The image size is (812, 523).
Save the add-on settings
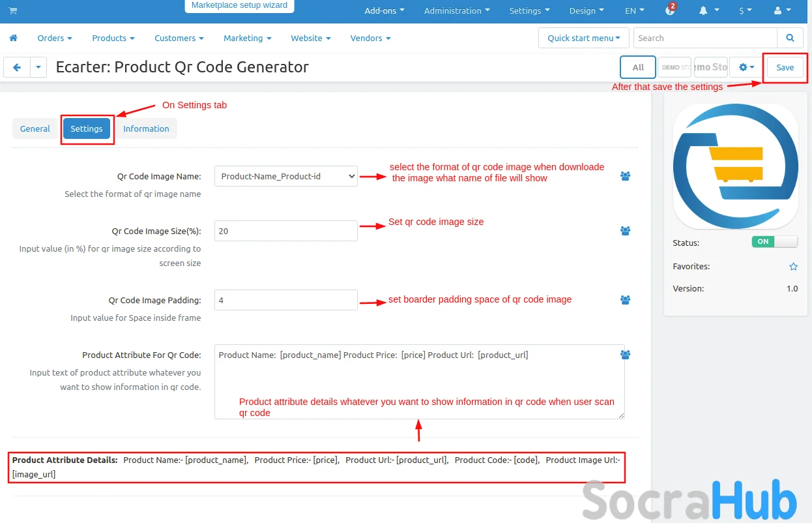tap(785, 67)
